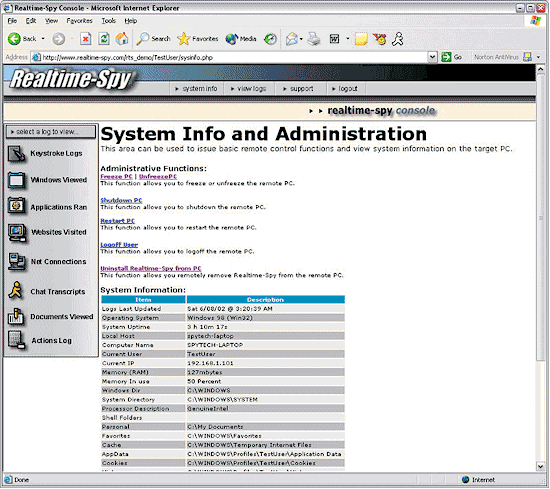Open the Back button history dropdown arrow
The image size is (550, 489).
[x=43, y=39]
